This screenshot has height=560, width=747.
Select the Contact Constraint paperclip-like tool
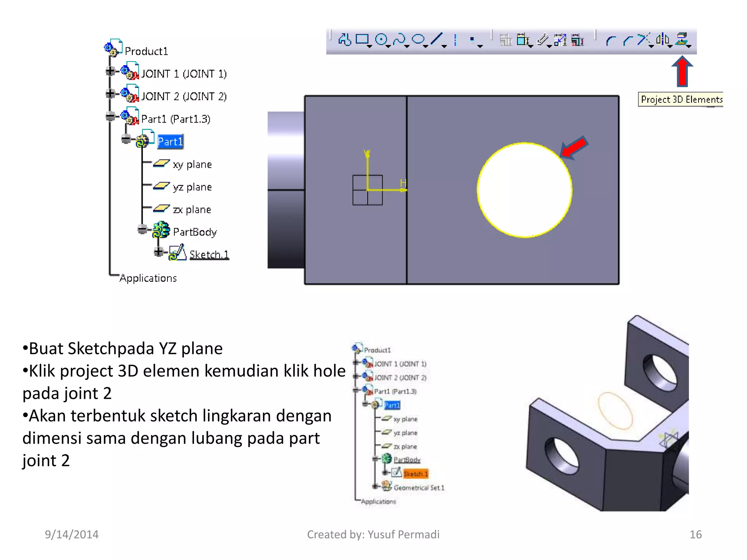[542, 39]
